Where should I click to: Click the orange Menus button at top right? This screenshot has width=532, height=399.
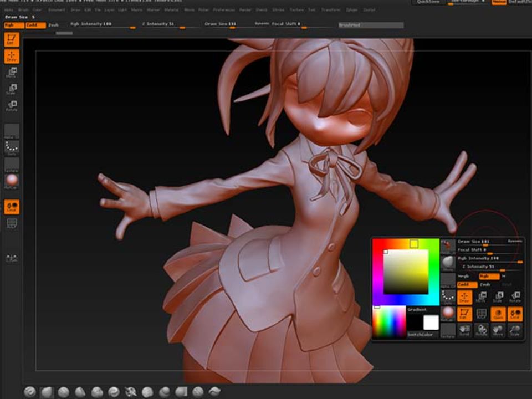[499, 2]
